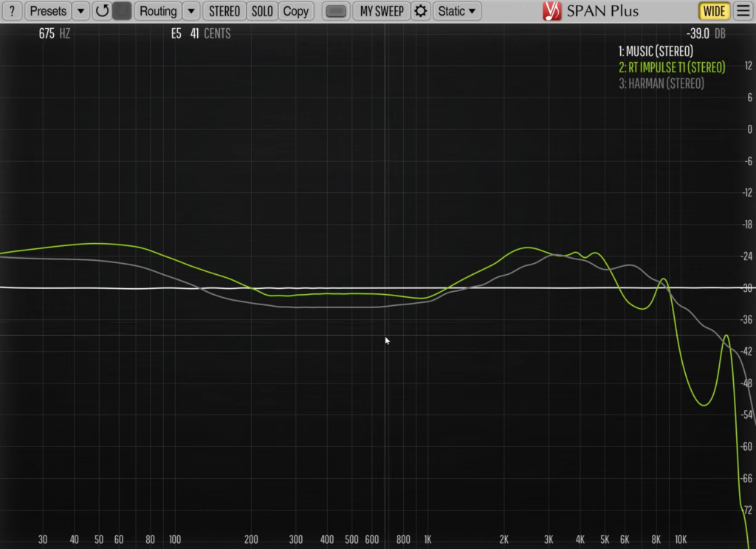Click the -72 dB scale label

point(747,510)
